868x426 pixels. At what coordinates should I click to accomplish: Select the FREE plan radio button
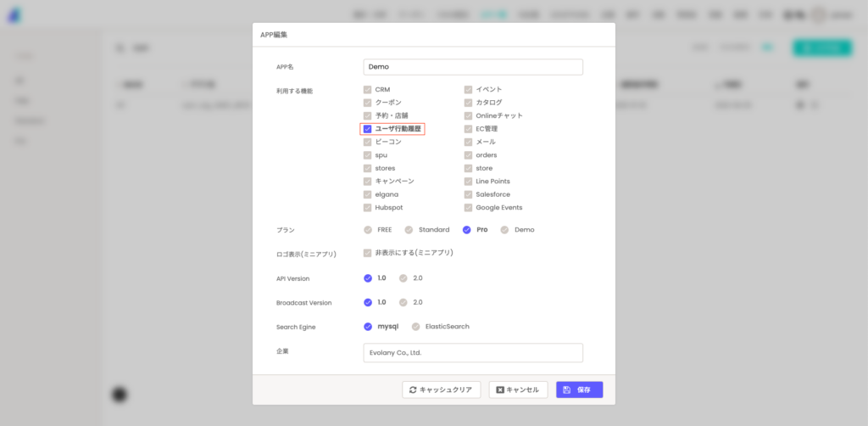point(368,230)
